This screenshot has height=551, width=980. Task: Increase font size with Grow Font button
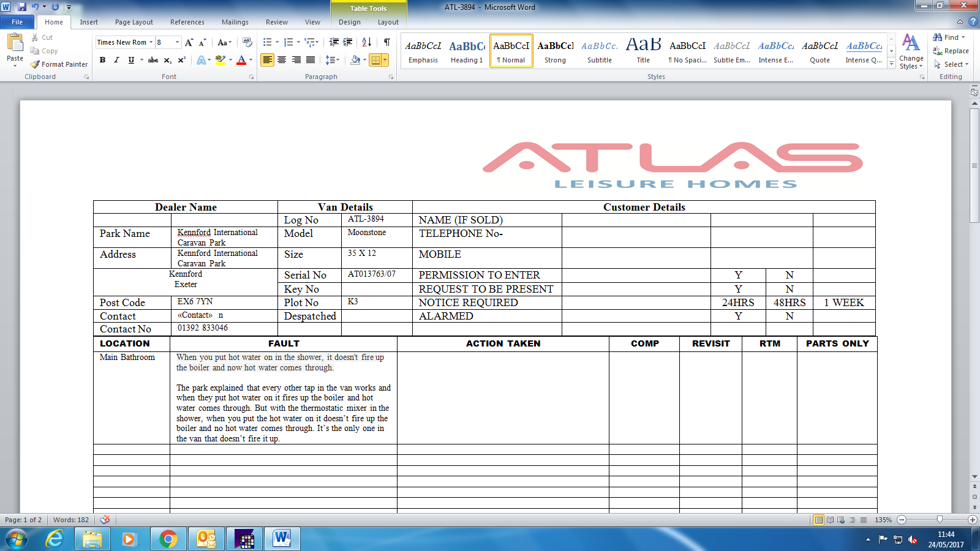(x=189, y=42)
